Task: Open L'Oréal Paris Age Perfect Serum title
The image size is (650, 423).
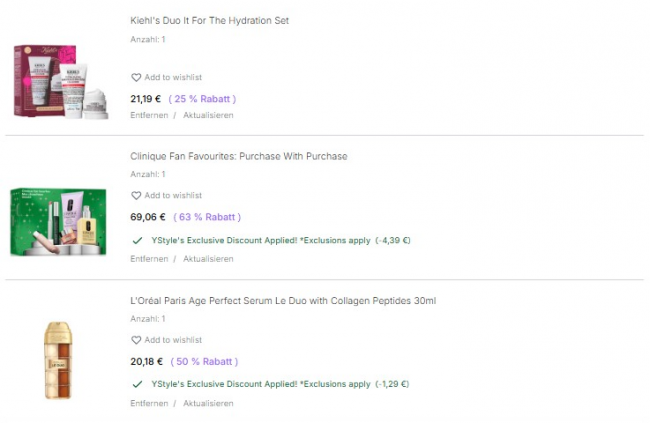Action: [x=283, y=301]
